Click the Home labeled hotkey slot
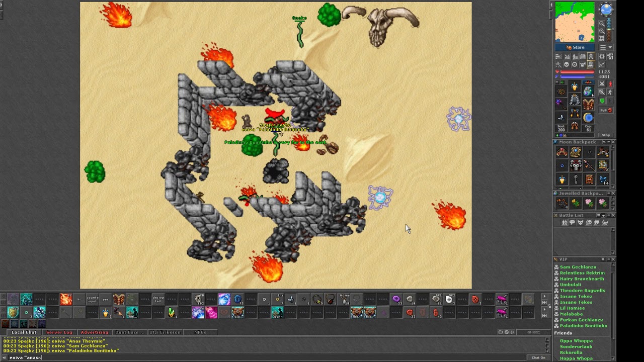This screenshot has height=362, width=644. point(345,299)
